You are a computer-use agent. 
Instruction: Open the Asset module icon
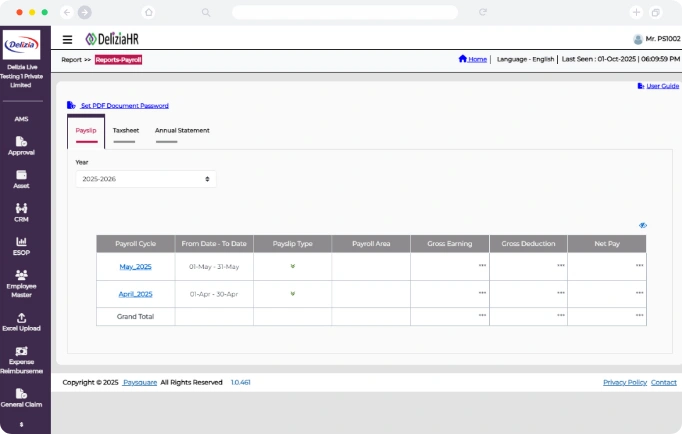[21, 175]
